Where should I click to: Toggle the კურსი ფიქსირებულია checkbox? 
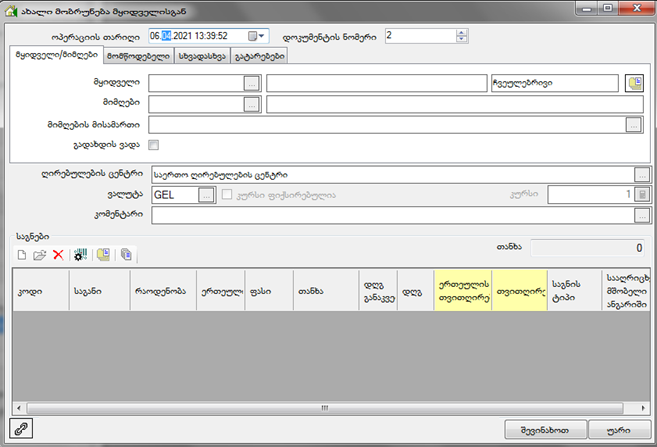click(227, 195)
